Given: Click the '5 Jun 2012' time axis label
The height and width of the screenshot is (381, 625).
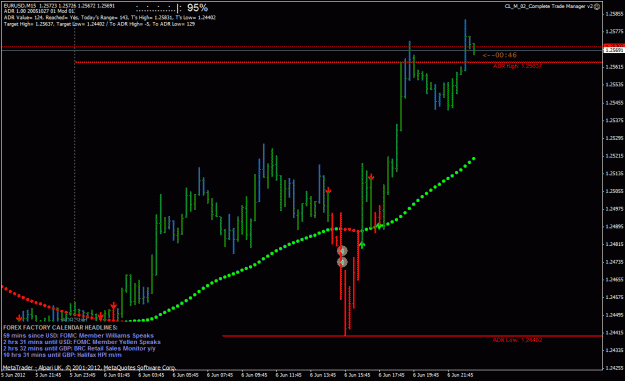Looking at the screenshot, I should [14, 375].
